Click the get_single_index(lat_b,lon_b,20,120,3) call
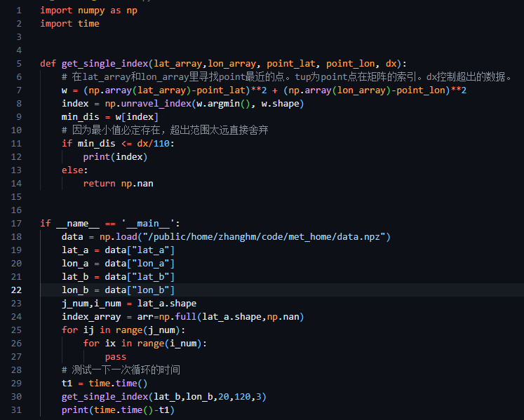 (163, 397)
